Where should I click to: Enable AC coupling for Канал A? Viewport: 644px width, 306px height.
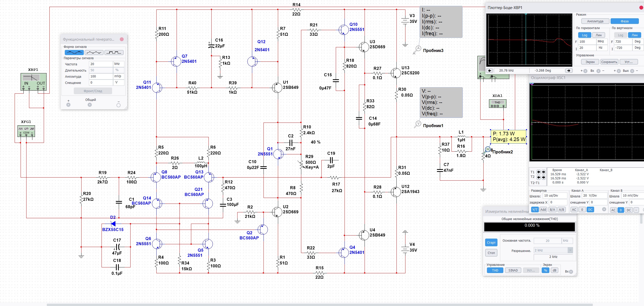coord(574,210)
